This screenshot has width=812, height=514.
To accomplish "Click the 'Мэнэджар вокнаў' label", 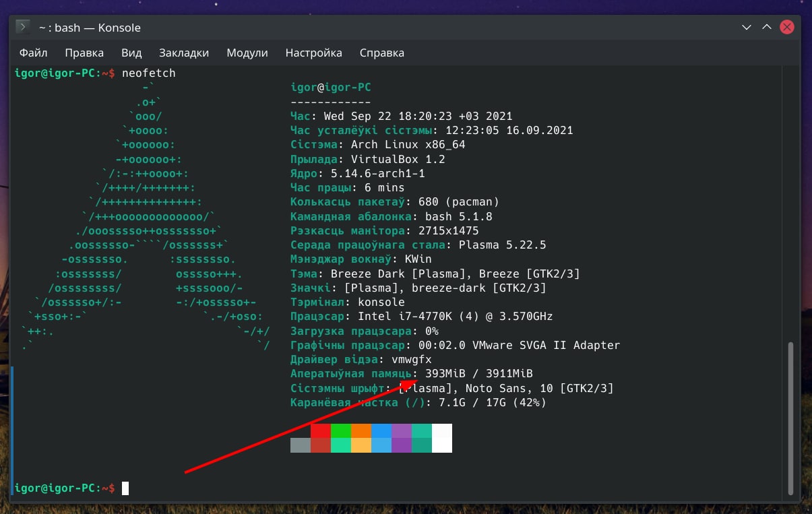I will tap(341, 259).
